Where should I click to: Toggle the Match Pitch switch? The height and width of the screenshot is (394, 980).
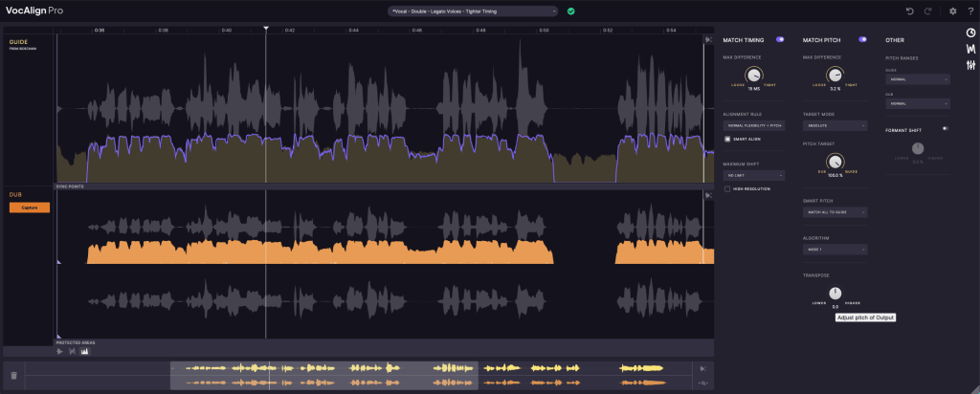(x=862, y=39)
